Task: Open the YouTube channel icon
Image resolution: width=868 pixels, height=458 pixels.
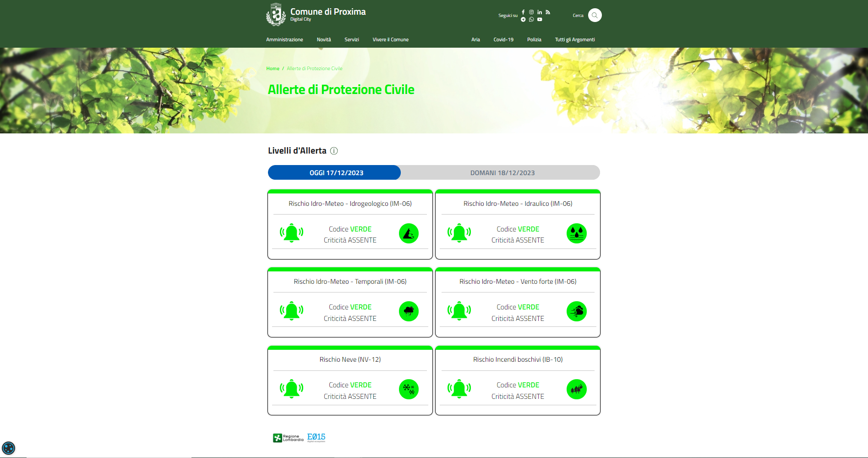Action: [540, 19]
